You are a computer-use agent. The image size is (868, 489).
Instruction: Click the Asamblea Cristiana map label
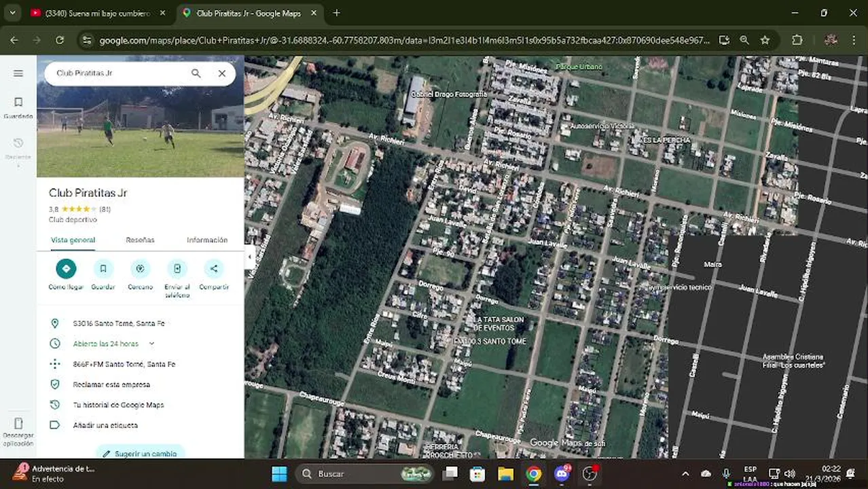coord(793,361)
